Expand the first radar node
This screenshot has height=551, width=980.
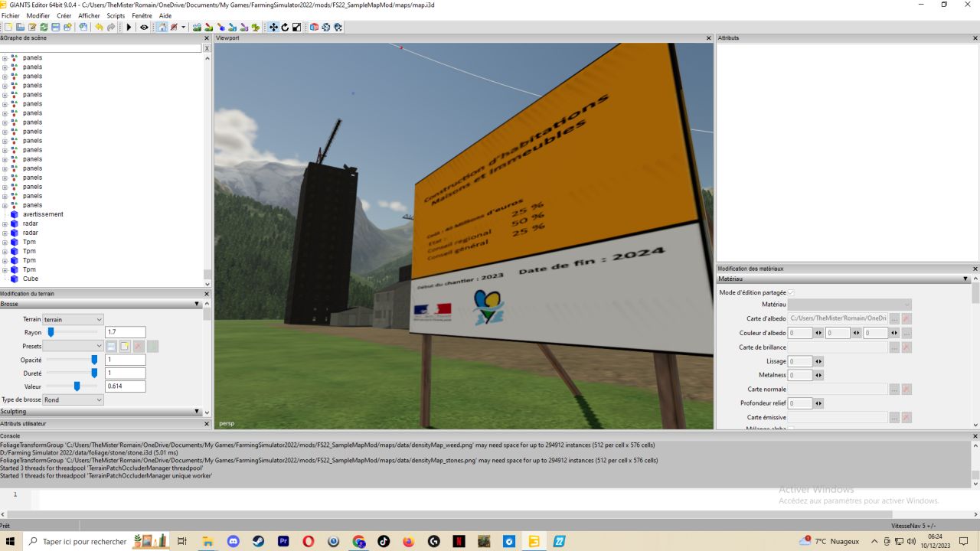click(x=5, y=223)
